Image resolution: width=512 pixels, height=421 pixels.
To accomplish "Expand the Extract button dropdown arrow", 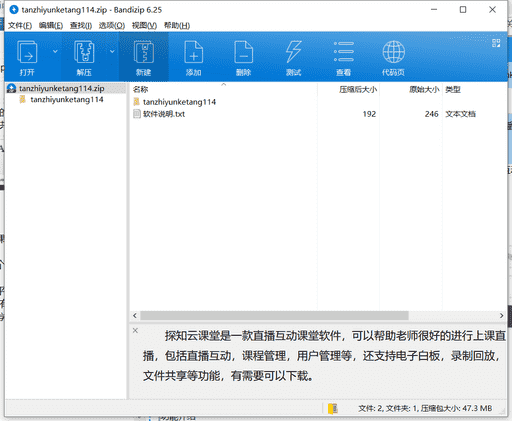I will [x=112, y=51].
